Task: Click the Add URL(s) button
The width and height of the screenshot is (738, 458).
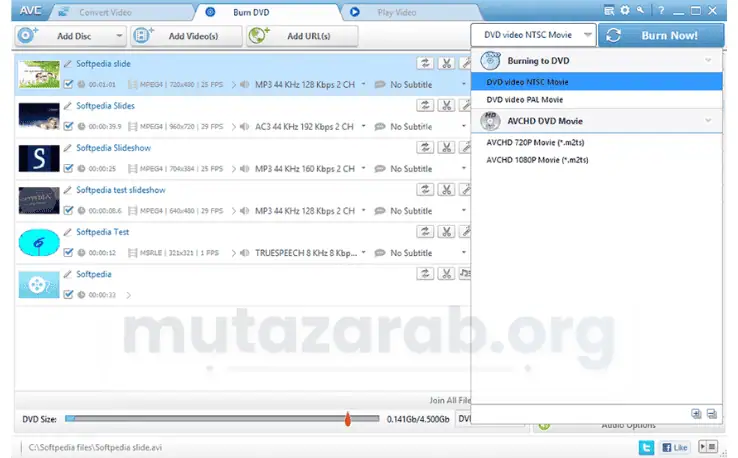Action: (302, 36)
